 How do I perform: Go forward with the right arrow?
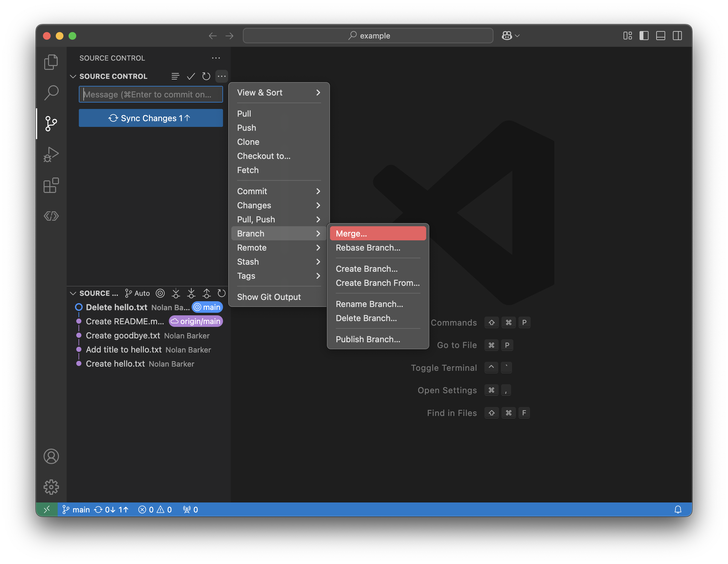pos(229,36)
